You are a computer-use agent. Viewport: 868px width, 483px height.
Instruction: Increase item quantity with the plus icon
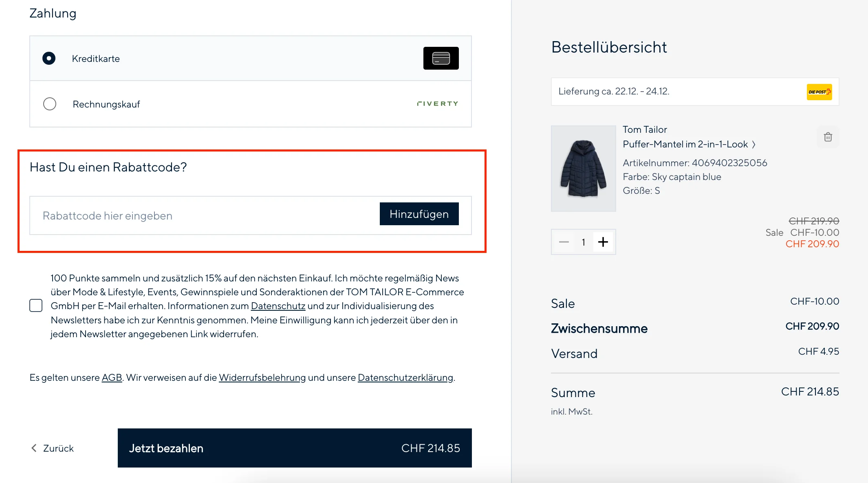pyautogui.click(x=603, y=241)
